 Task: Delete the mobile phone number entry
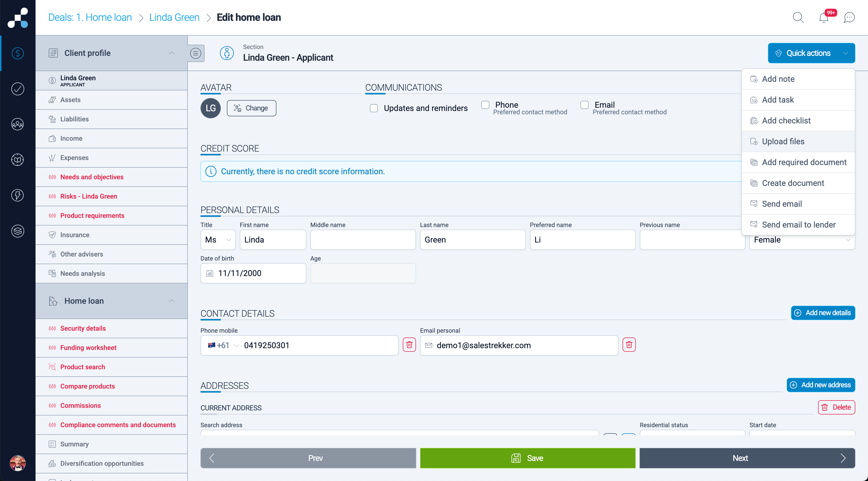coord(409,345)
